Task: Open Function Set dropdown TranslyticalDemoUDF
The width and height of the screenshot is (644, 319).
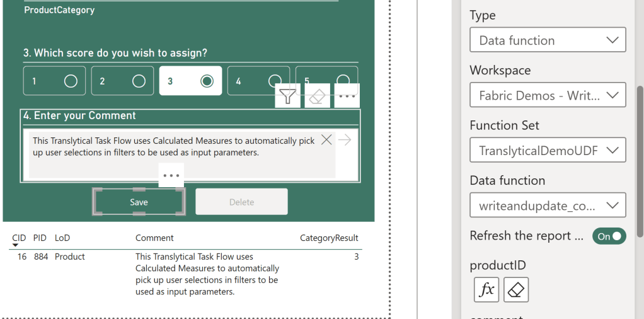Action: click(x=548, y=150)
